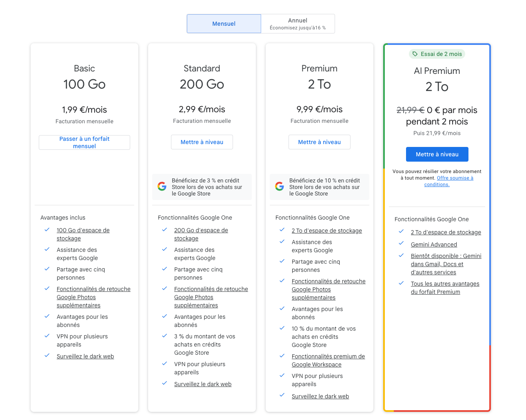Viewport: 526px width, 420px height.
Task: Click the checkmark beside Assistance des experts Google on Standard
Action: pos(164,250)
